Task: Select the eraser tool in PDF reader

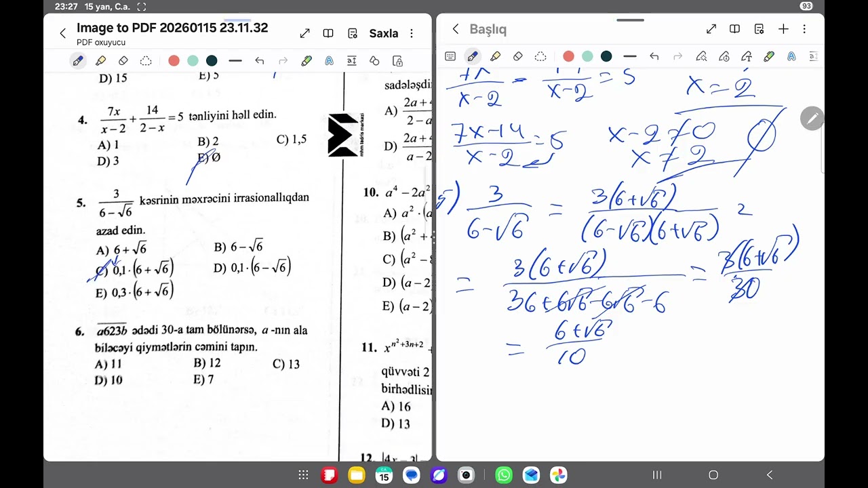Action: (x=123, y=61)
